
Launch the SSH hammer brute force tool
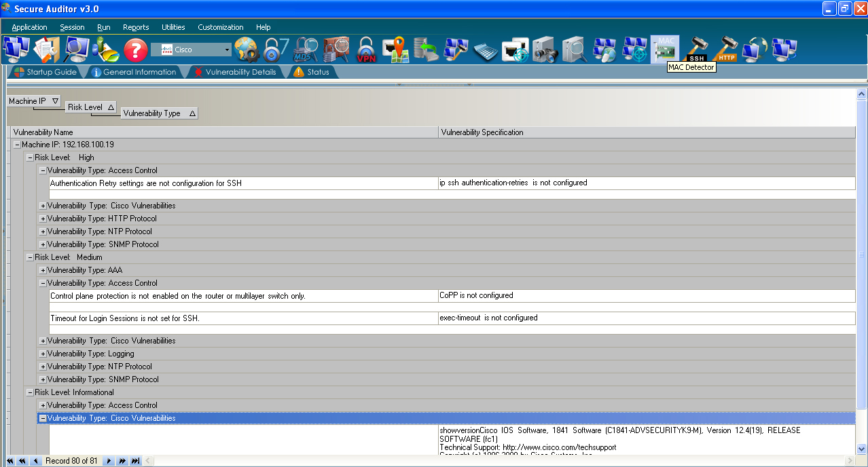pos(696,50)
